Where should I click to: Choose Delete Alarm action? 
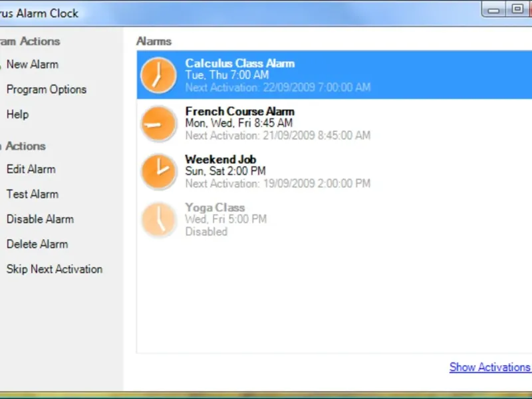point(37,244)
